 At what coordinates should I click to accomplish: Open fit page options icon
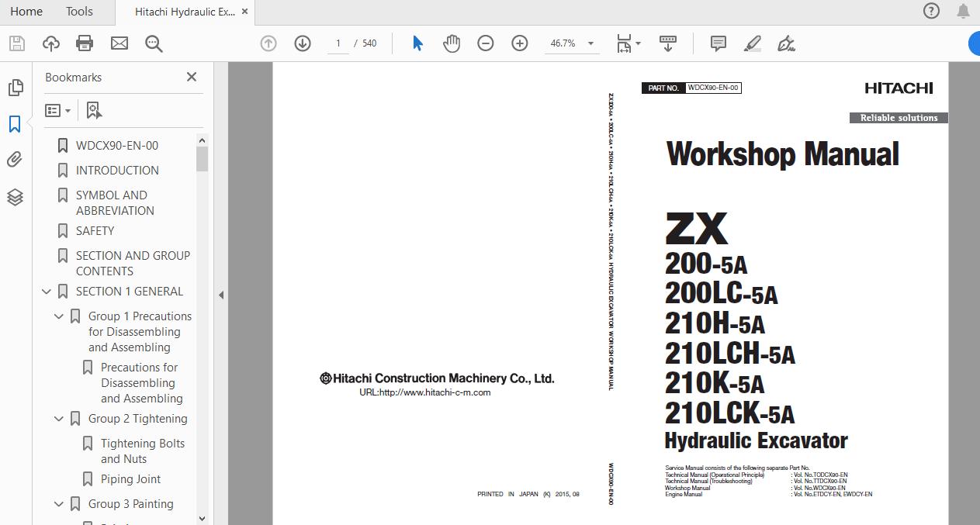tap(628, 43)
